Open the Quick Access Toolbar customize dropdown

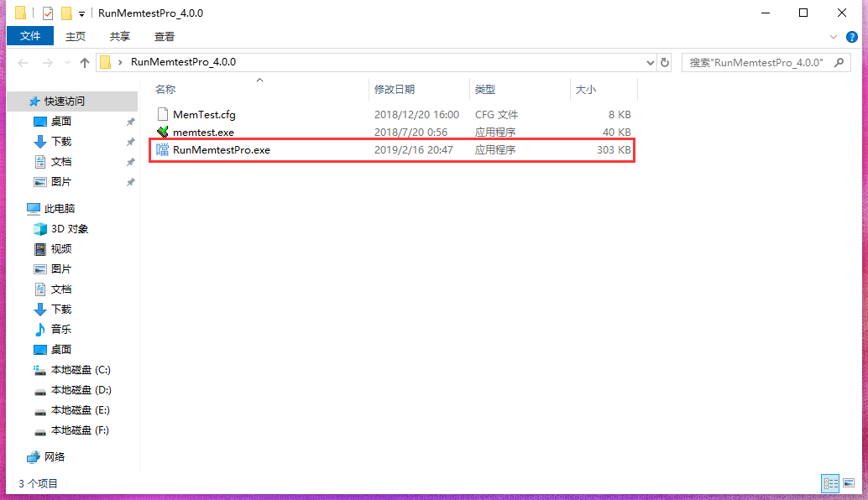click(x=81, y=13)
